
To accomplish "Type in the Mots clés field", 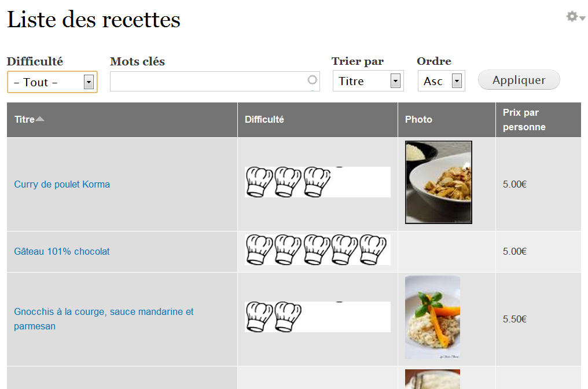I will click(208, 82).
